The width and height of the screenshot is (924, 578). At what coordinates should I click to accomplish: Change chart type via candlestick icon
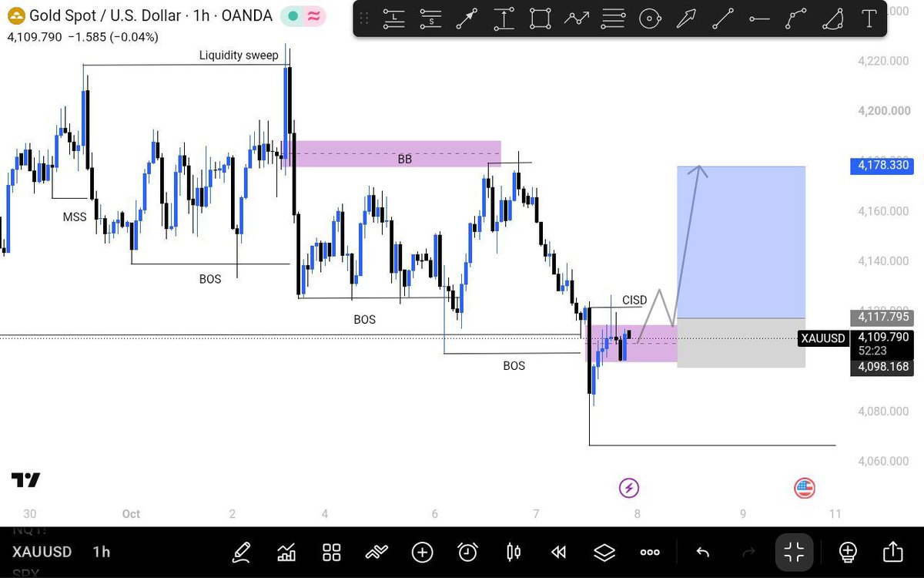point(514,552)
